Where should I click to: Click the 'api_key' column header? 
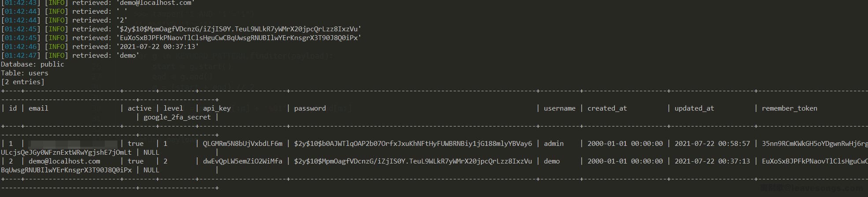(217, 108)
